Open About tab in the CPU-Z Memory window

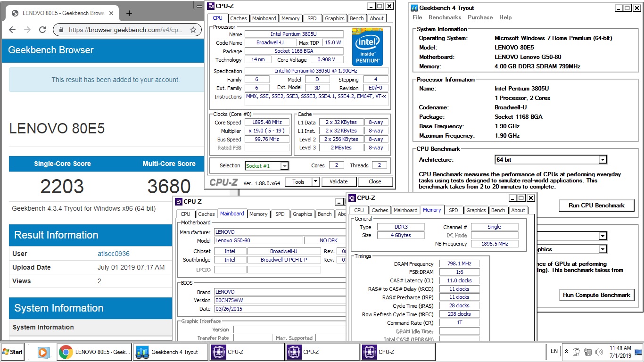(x=518, y=210)
